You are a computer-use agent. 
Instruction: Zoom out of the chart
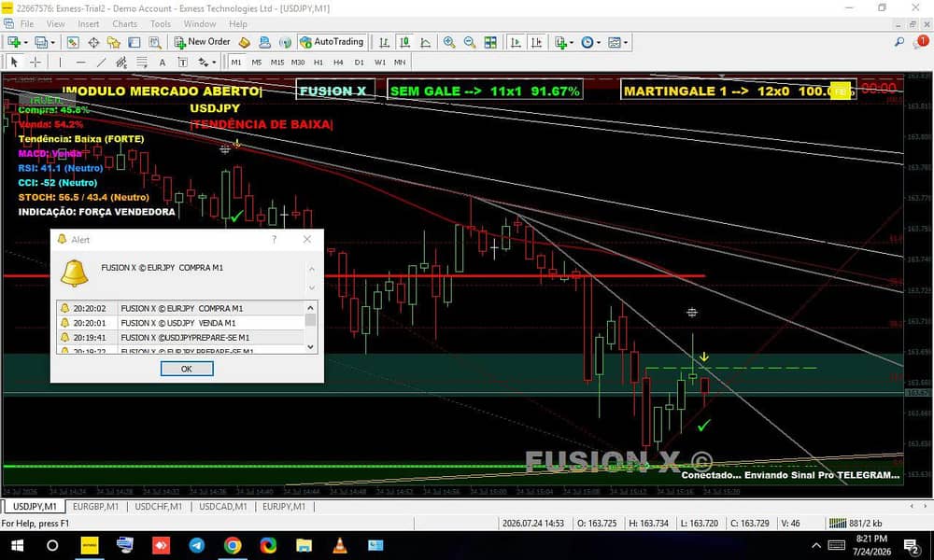[470, 42]
